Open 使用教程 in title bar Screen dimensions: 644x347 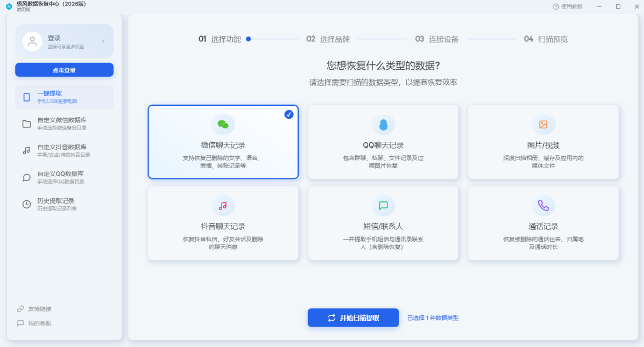(572, 6)
